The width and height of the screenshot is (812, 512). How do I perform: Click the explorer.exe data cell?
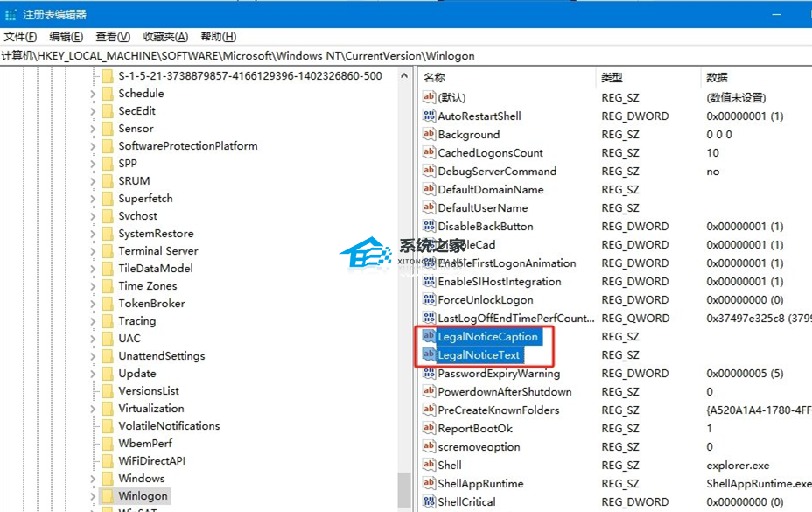point(738,466)
